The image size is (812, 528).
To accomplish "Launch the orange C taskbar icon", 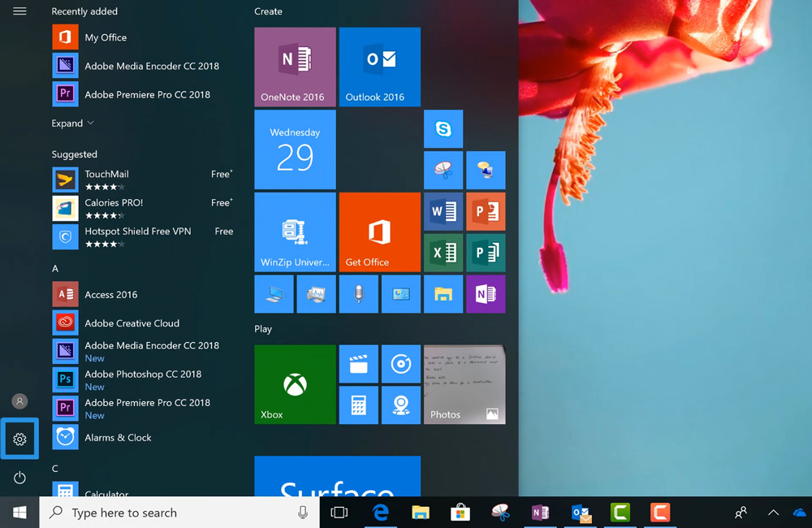I will (x=660, y=513).
